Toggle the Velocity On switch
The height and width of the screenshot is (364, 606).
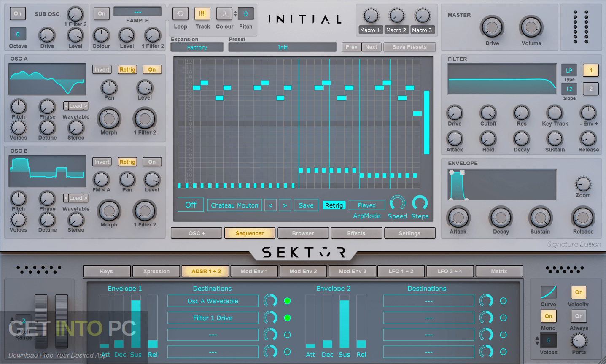point(579,292)
